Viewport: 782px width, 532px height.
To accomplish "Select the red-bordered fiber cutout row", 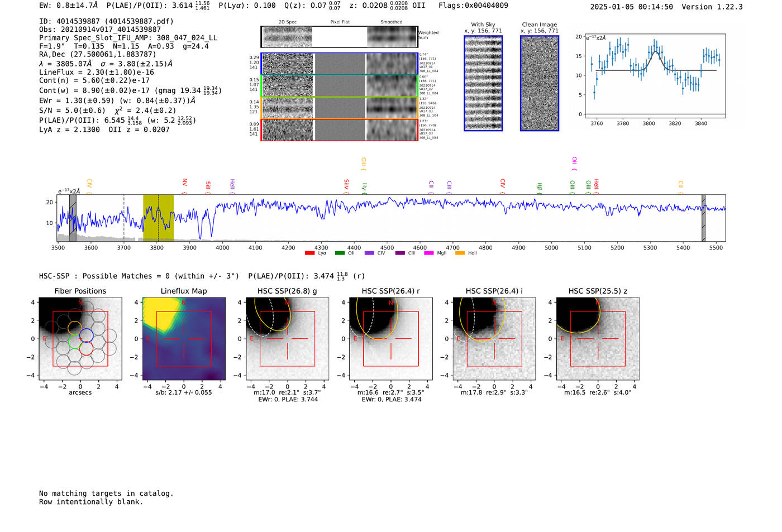I will [340, 130].
